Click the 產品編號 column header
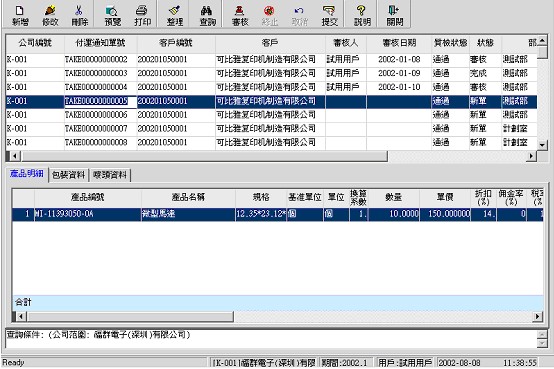This screenshot has height=369, width=554. 88,197
